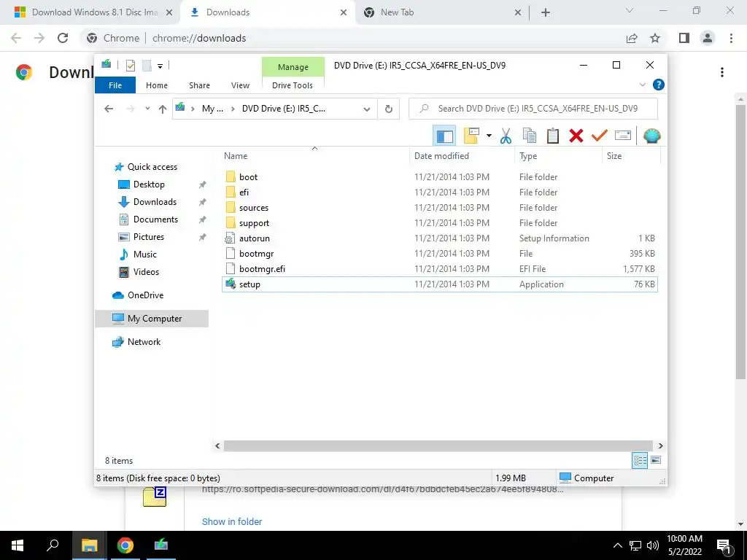Image resolution: width=747 pixels, height=560 pixels.
Task: Open Pictures in navigation pane
Action: point(149,237)
